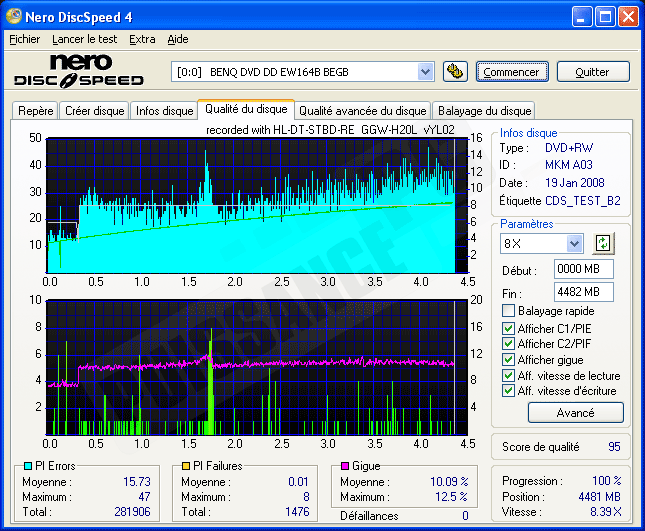Maximize the Nero DiscSpeed window
Screen dimensions: 645x531
605,17
